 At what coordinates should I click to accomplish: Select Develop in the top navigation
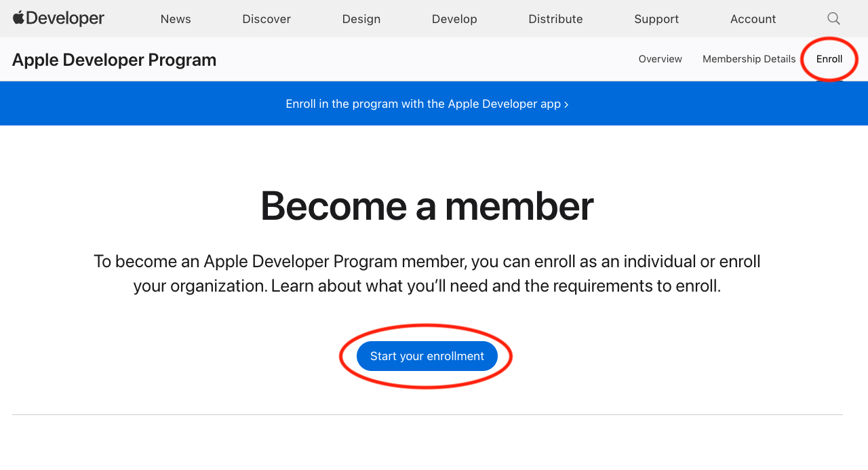[x=454, y=19]
